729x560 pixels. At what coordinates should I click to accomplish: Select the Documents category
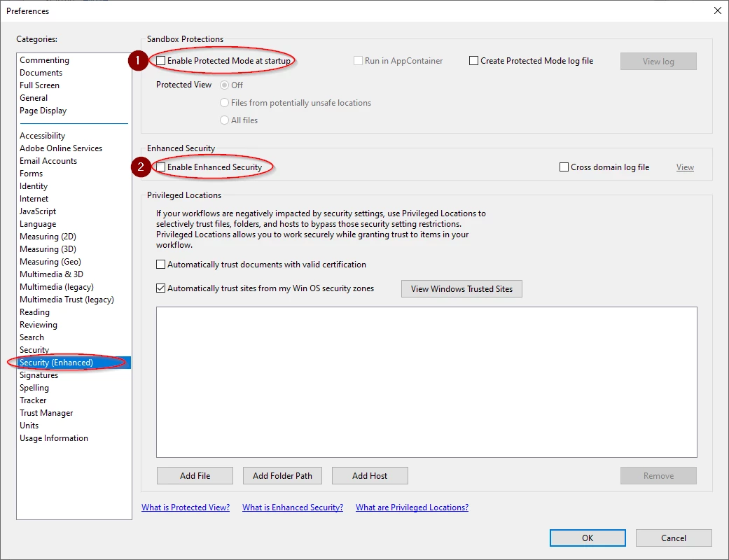[41, 73]
